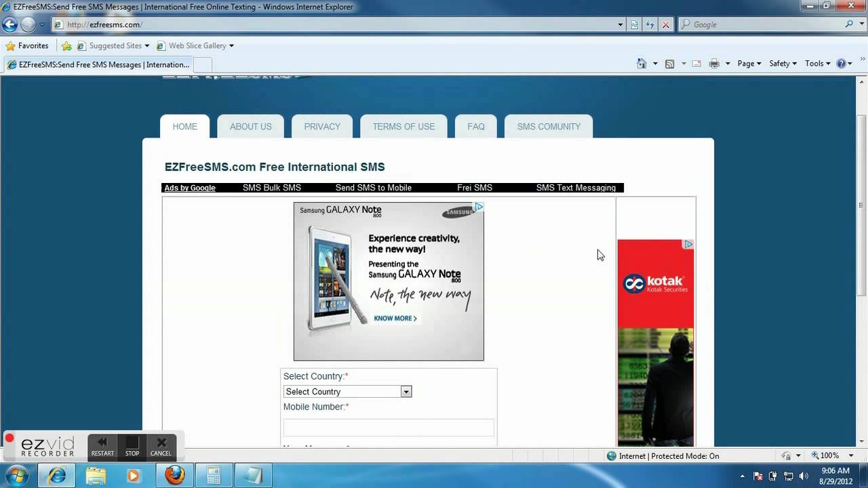Open Windows Explorer folder taskbar icon
This screenshot has width=868, height=488.
click(x=96, y=476)
